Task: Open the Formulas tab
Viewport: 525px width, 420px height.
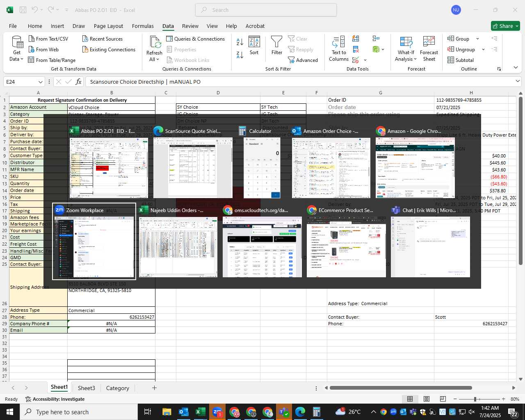Action: 143,26
